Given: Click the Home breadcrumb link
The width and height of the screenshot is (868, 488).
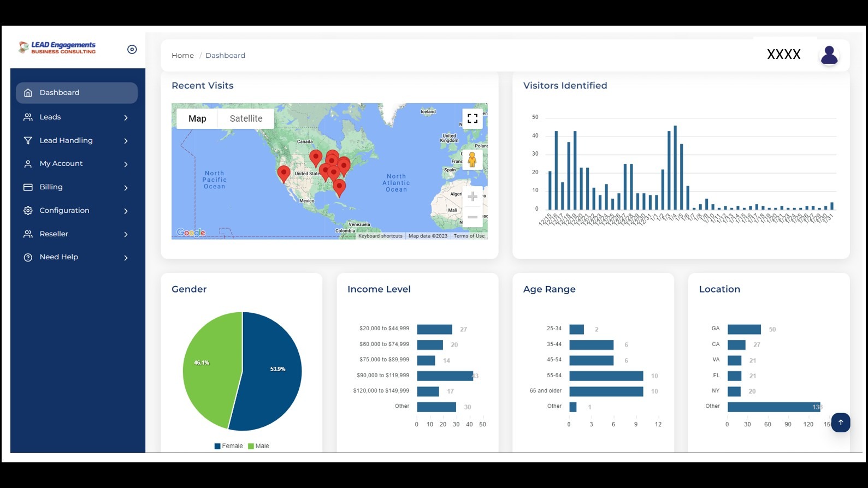Looking at the screenshot, I should (x=182, y=56).
